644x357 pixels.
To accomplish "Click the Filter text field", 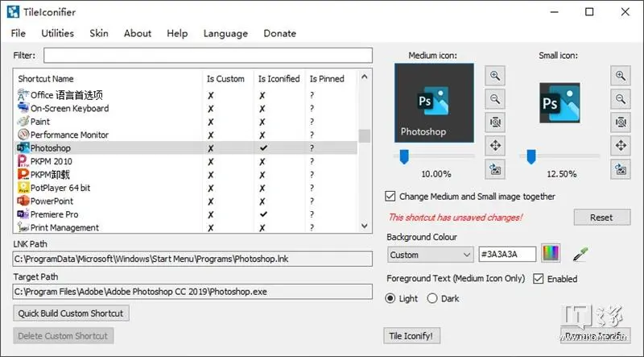I will click(208, 55).
